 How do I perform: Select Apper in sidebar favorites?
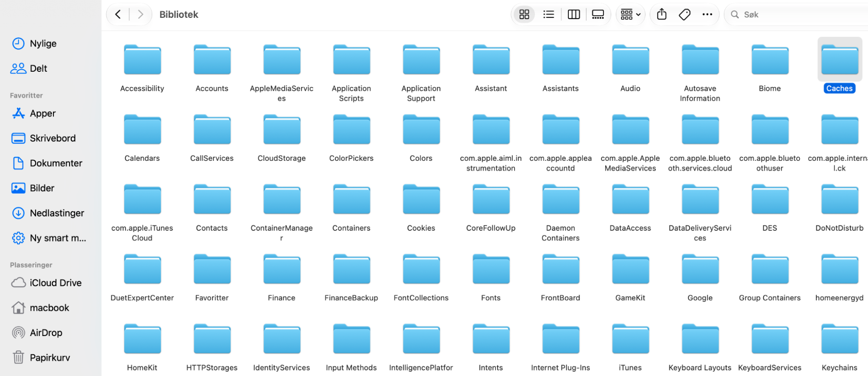click(x=51, y=113)
